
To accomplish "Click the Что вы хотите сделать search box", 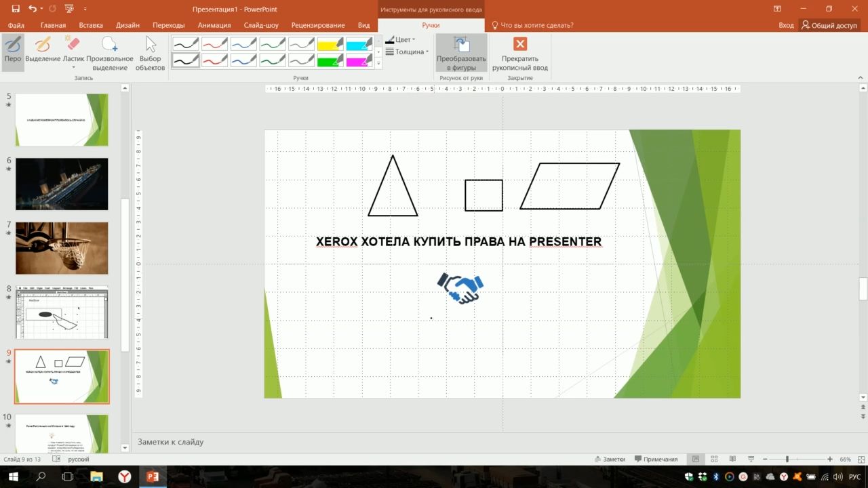I will point(532,25).
